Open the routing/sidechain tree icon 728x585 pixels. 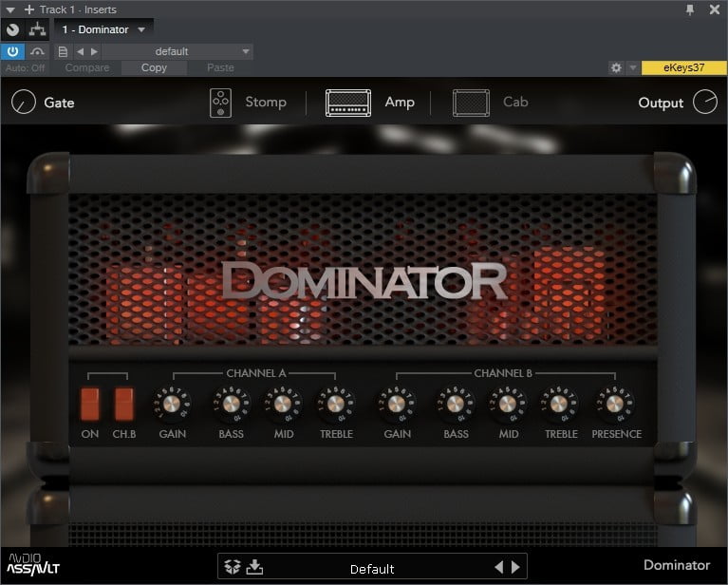click(x=38, y=29)
